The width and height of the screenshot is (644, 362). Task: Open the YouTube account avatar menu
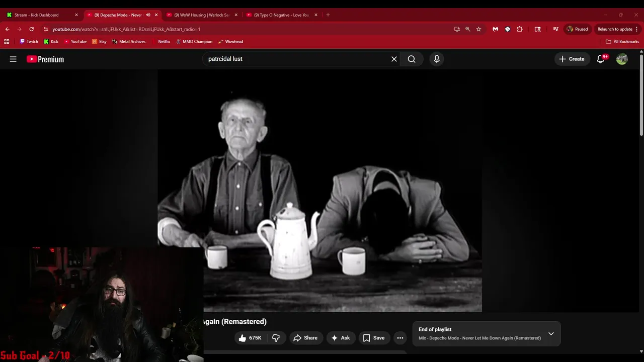tap(622, 59)
